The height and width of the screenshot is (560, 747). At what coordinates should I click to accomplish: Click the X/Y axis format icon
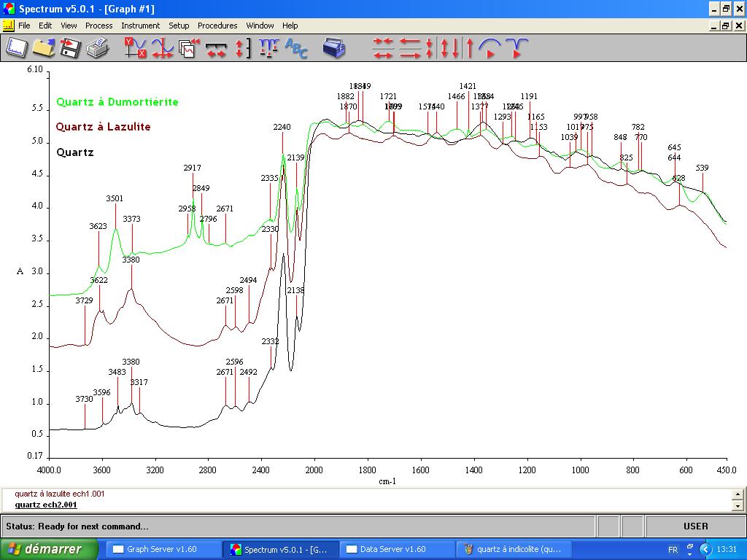pos(135,48)
